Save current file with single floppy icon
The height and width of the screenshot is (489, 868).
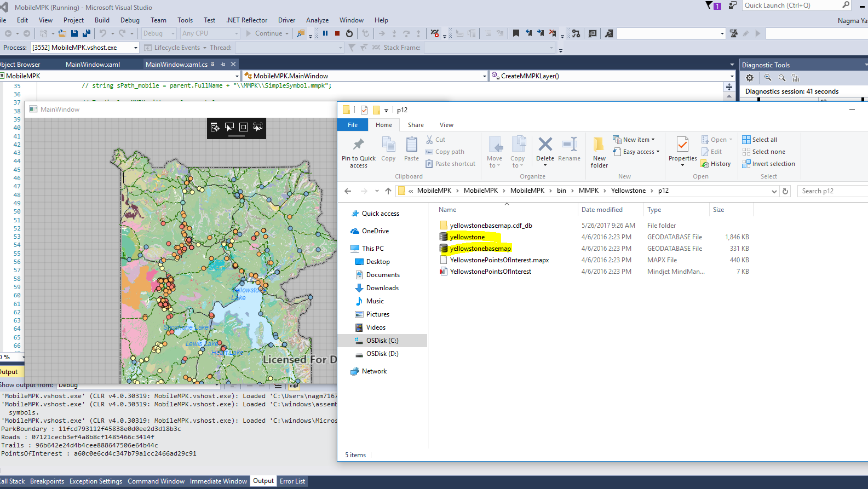pyautogui.click(x=74, y=33)
